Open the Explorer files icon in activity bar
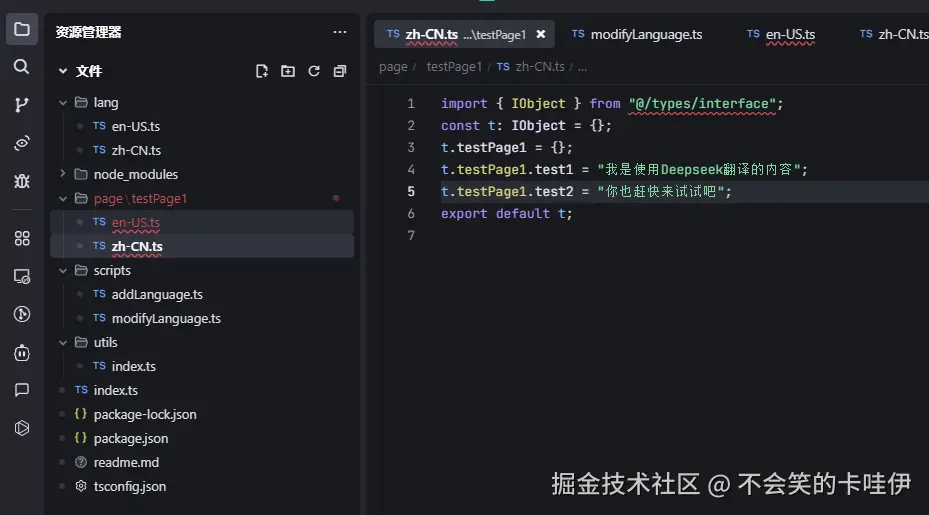Image resolution: width=929 pixels, height=515 pixels. click(22, 29)
